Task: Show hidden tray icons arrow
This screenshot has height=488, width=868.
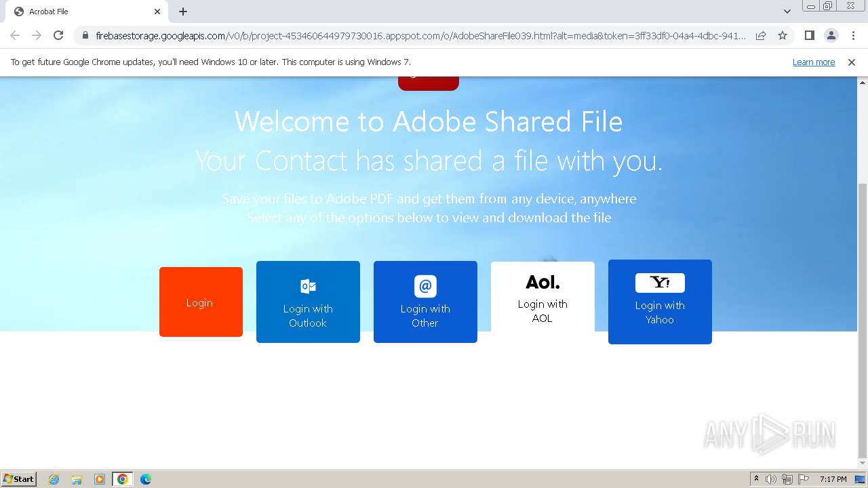Action: [756, 479]
